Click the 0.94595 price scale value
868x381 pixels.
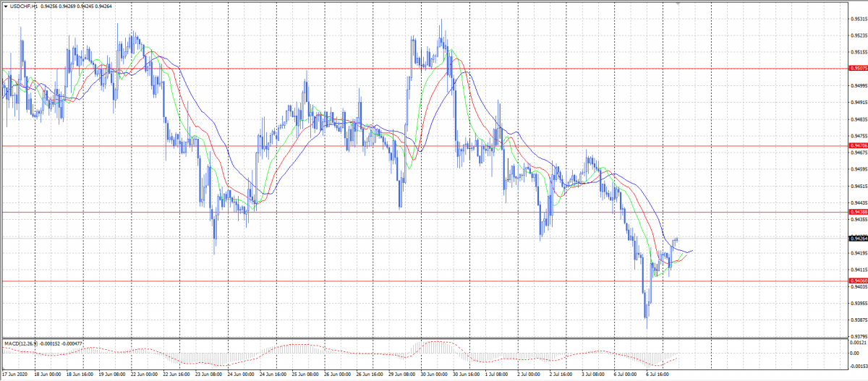pyautogui.click(x=859, y=169)
